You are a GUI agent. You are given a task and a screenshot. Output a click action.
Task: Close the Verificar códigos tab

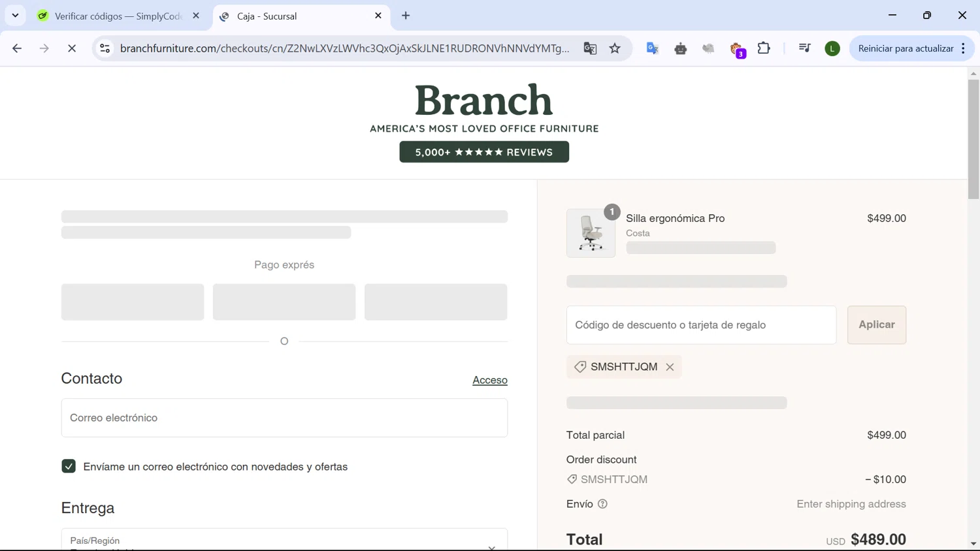196,16
